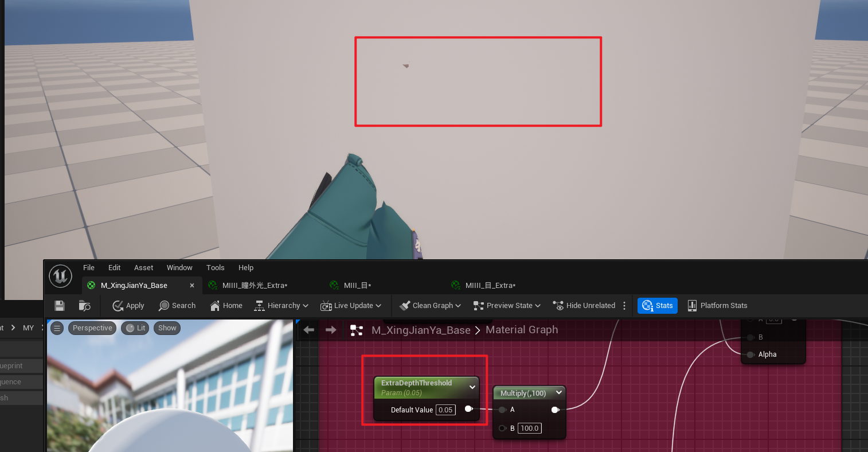Expand the Hierarchy dropdown
The image size is (868, 452).
[x=281, y=306]
